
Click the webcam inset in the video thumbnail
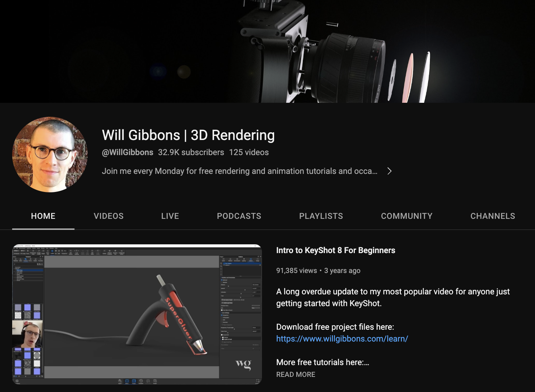28,334
